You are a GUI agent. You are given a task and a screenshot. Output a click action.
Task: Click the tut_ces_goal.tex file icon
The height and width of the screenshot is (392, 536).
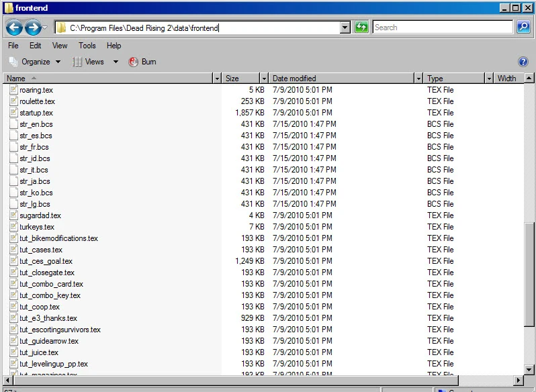click(x=13, y=261)
